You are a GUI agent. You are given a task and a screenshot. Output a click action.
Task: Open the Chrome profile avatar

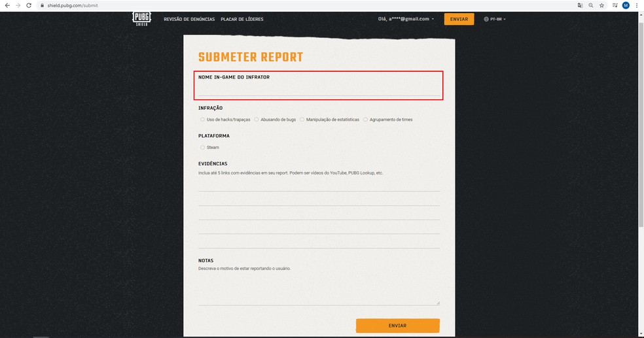626,5
